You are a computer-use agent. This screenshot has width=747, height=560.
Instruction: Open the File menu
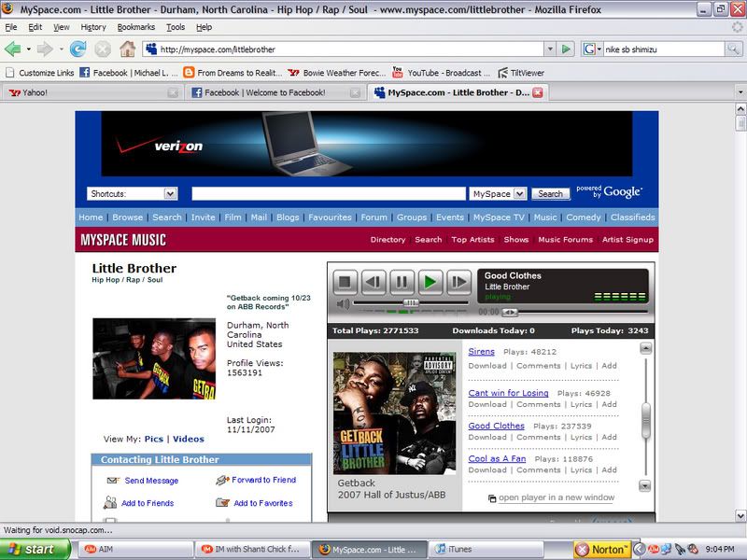tap(10, 27)
